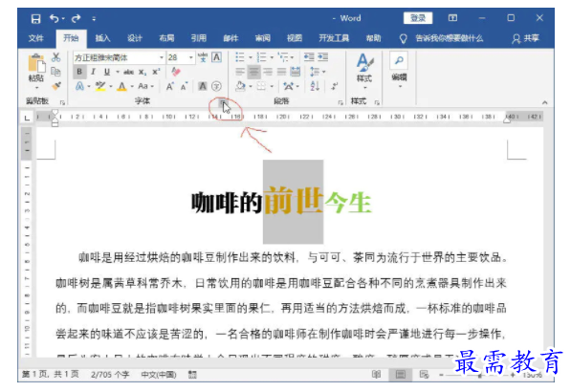This screenshot has width=571, height=392.
Task: Click the 登录 sign-in button
Action: 418,18
